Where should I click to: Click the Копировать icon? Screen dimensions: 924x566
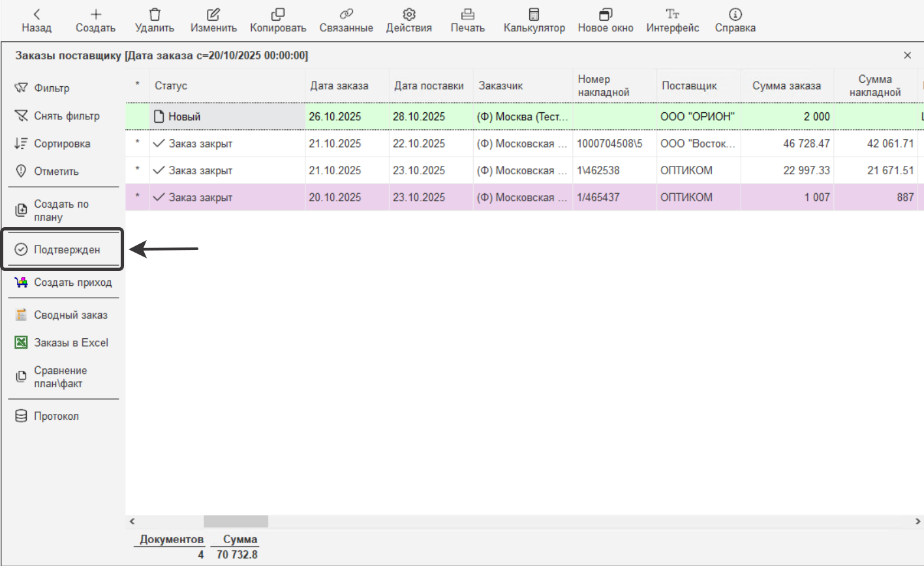pos(278,14)
